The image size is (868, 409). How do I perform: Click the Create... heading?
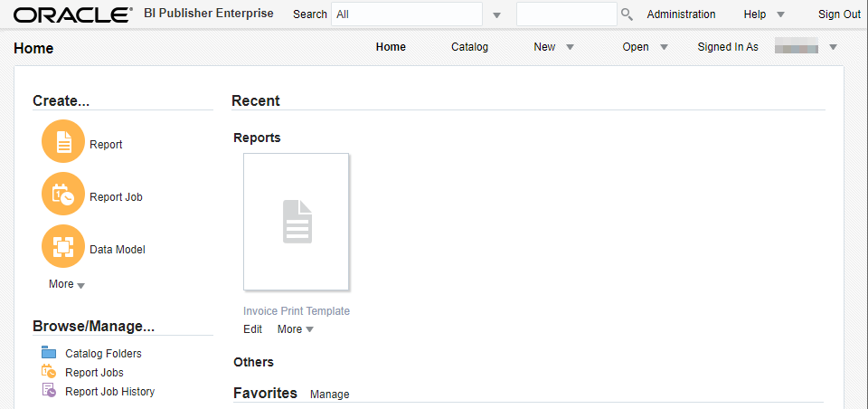61,100
